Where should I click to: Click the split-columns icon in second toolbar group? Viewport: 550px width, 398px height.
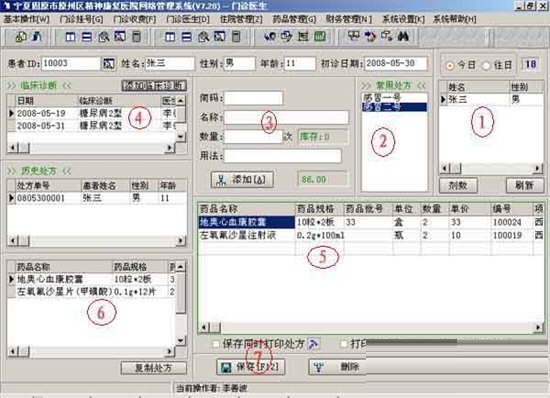(70, 36)
